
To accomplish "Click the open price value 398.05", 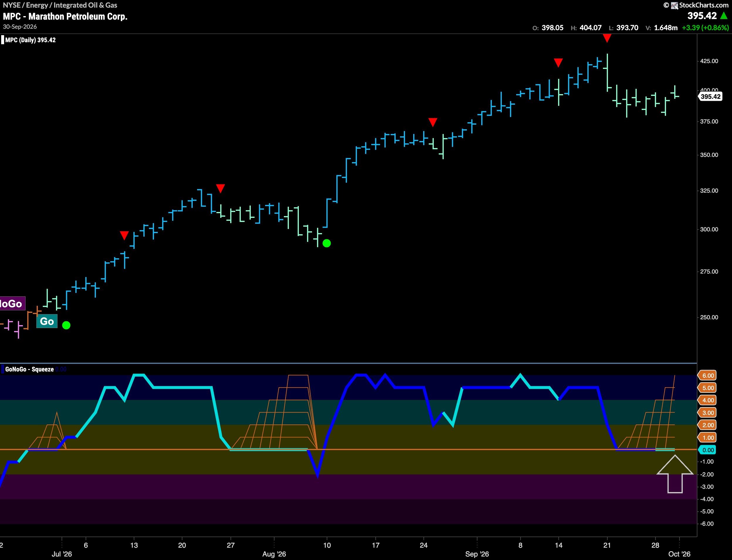I will click(x=552, y=28).
